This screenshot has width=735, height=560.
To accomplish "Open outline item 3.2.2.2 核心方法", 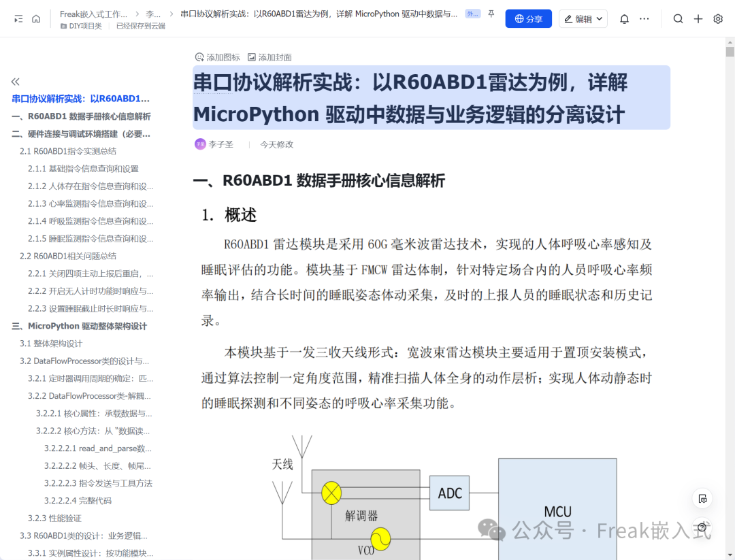I will (x=93, y=431).
